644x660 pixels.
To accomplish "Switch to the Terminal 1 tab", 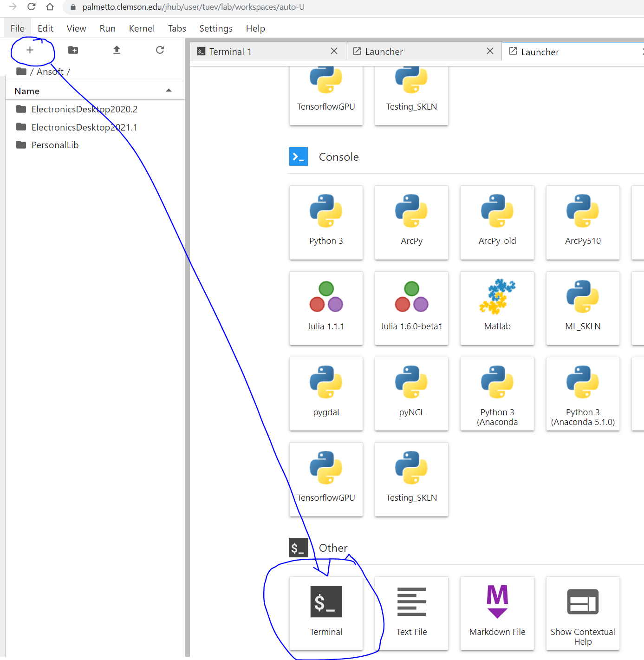I will click(268, 52).
